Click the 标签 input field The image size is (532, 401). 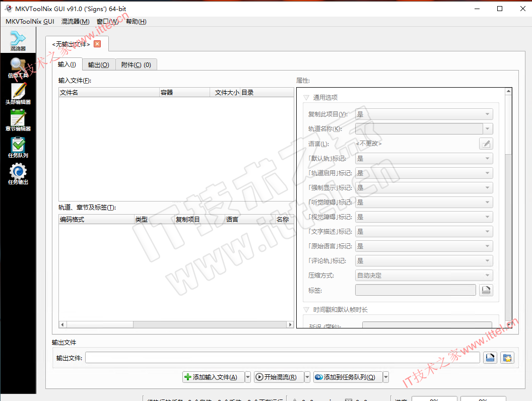(x=415, y=290)
